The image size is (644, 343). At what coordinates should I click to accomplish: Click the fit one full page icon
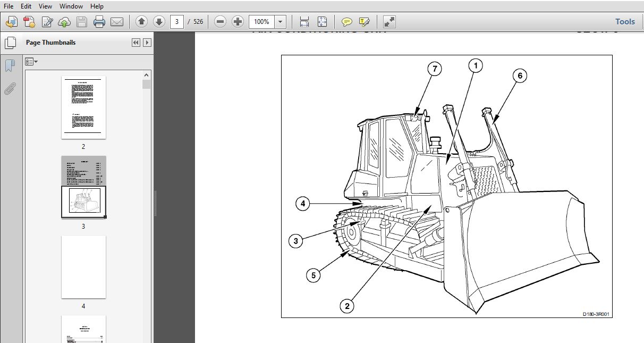click(x=323, y=22)
